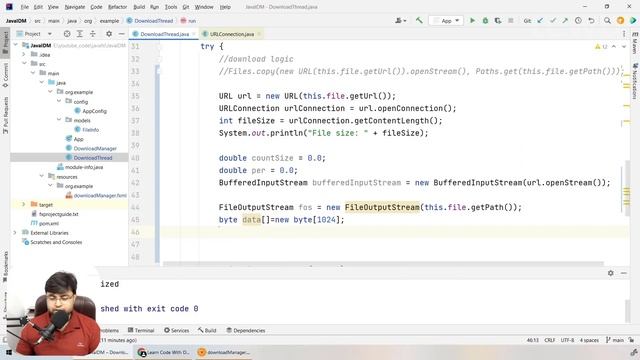Select Opened File target icon in Project panel

(x=67, y=34)
